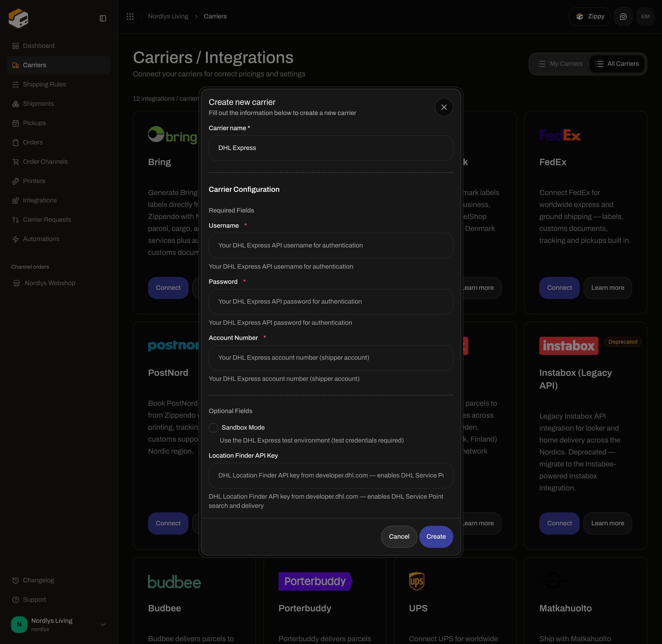This screenshot has height=644, width=662.
Task: Click the Cancel button
Action: tap(399, 536)
